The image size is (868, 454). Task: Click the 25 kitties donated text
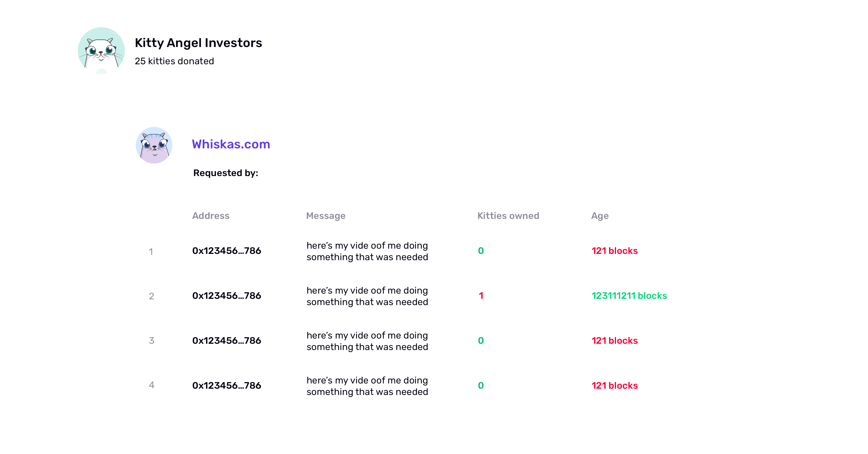(174, 61)
